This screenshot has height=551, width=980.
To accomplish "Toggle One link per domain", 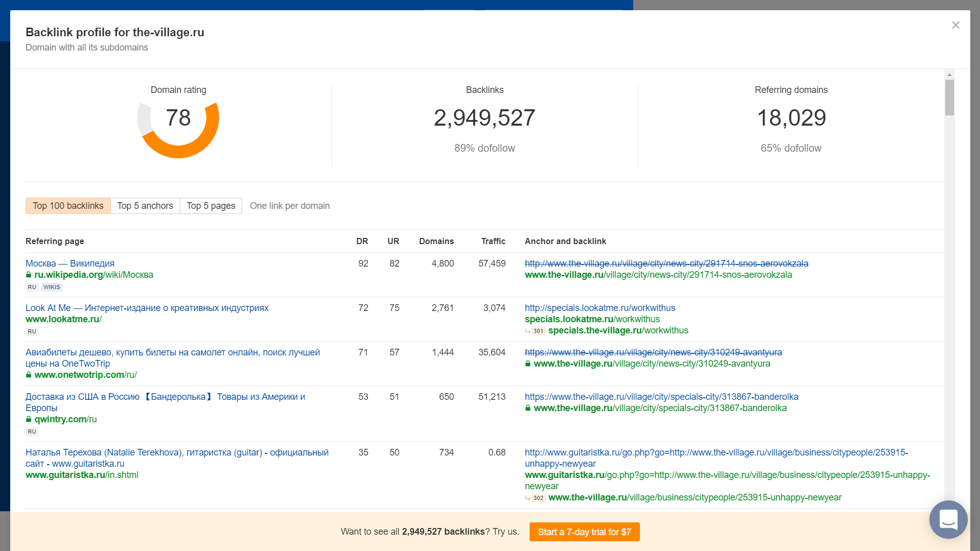I will pos(290,206).
